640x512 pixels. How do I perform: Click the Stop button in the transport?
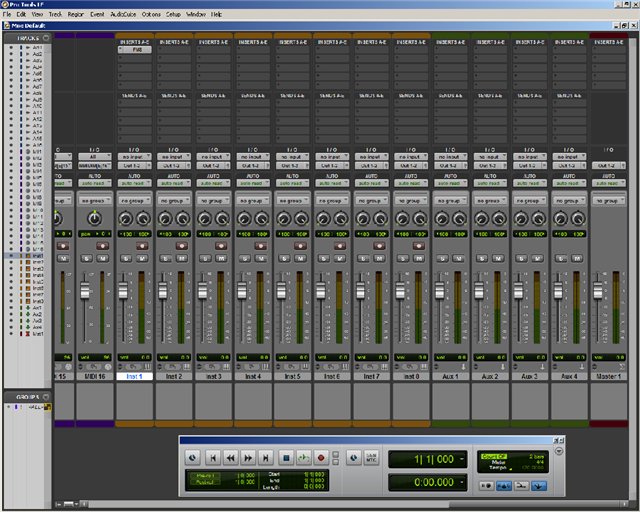[x=286, y=457]
